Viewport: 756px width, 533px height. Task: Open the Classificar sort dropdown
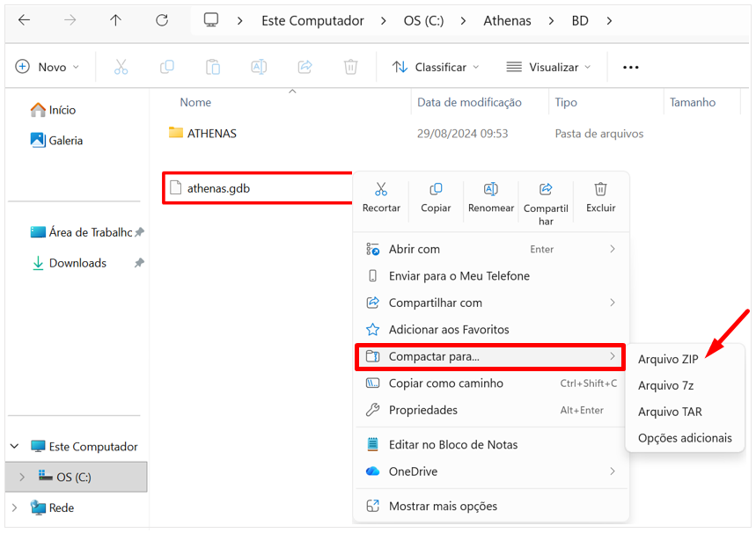pyautogui.click(x=437, y=67)
